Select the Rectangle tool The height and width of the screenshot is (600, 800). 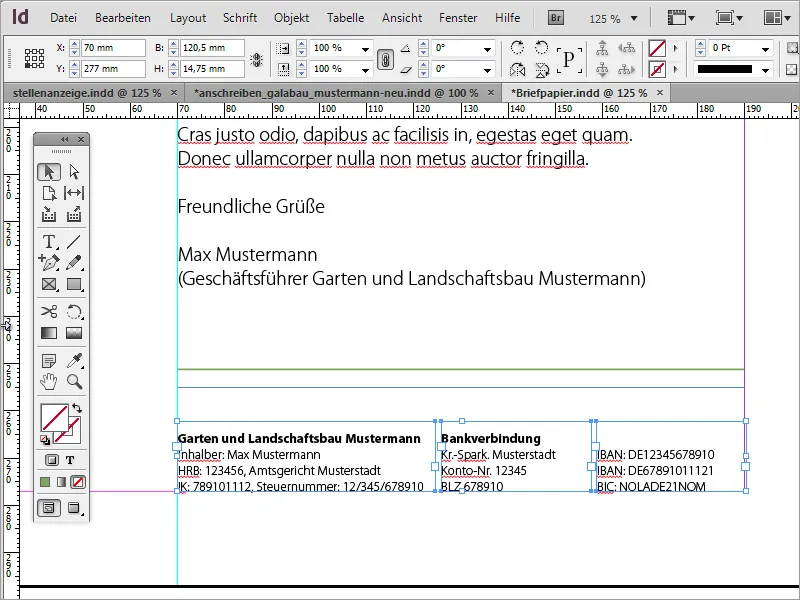pyautogui.click(x=74, y=284)
